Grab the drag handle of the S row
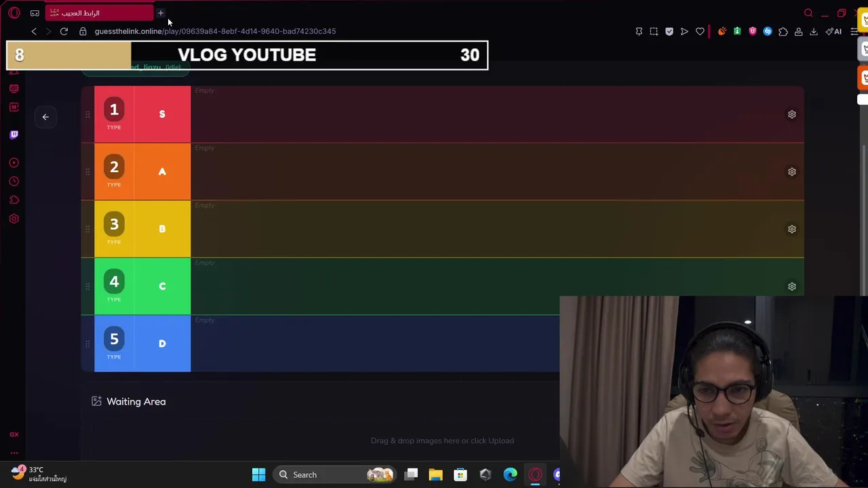This screenshot has width=868, height=488. click(x=87, y=115)
